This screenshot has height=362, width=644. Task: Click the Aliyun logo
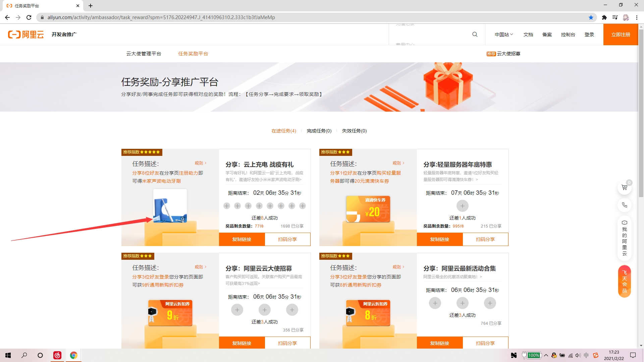tap(26, 35)
